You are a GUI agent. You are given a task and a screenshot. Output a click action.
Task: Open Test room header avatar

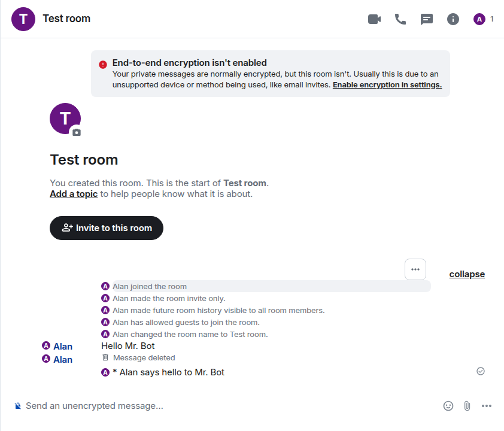23,19
